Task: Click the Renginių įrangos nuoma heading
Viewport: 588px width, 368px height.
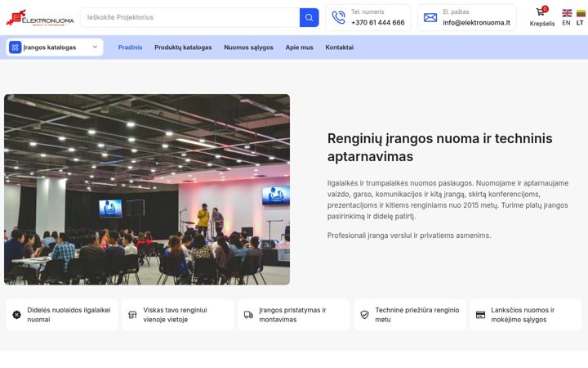Action: point(440,147)
